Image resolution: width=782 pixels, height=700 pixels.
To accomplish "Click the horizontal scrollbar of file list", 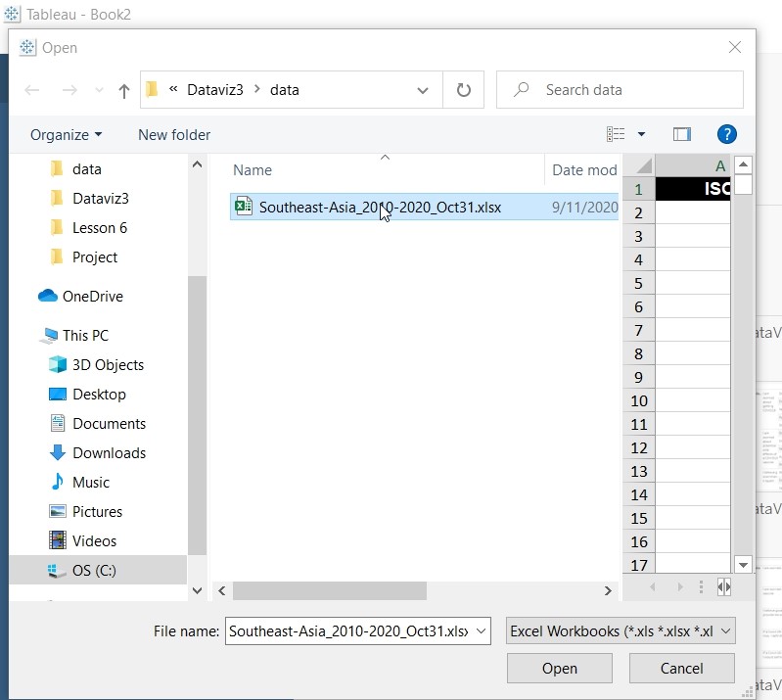I will pyautogui.click(x=329, y=591).
